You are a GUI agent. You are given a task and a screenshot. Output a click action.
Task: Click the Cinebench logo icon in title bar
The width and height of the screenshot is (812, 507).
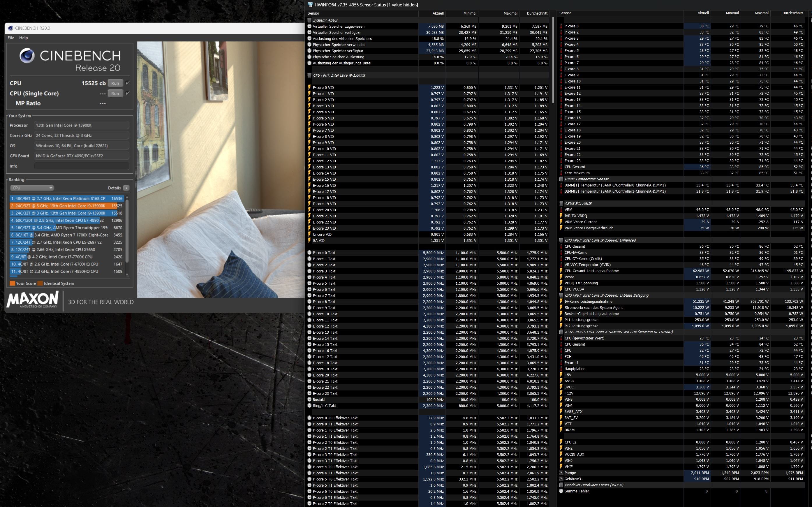click(10, 28)
